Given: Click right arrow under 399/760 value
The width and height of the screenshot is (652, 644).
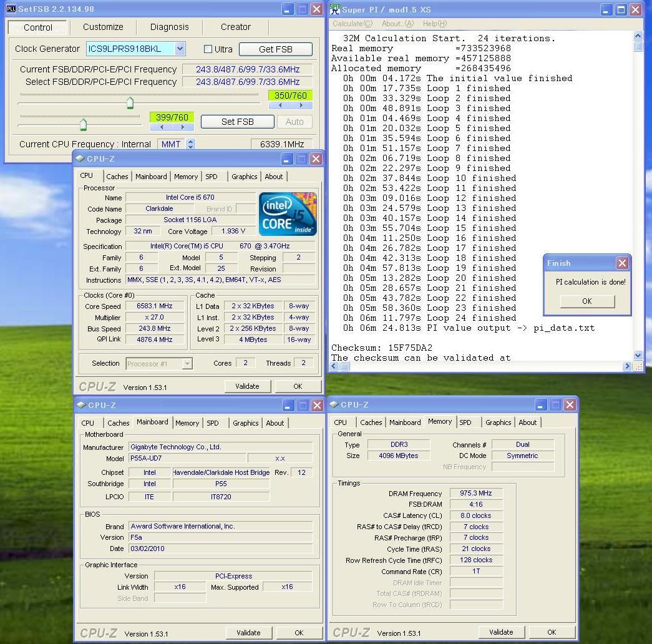Looking at the screenshot, I should tap(183, 127).
